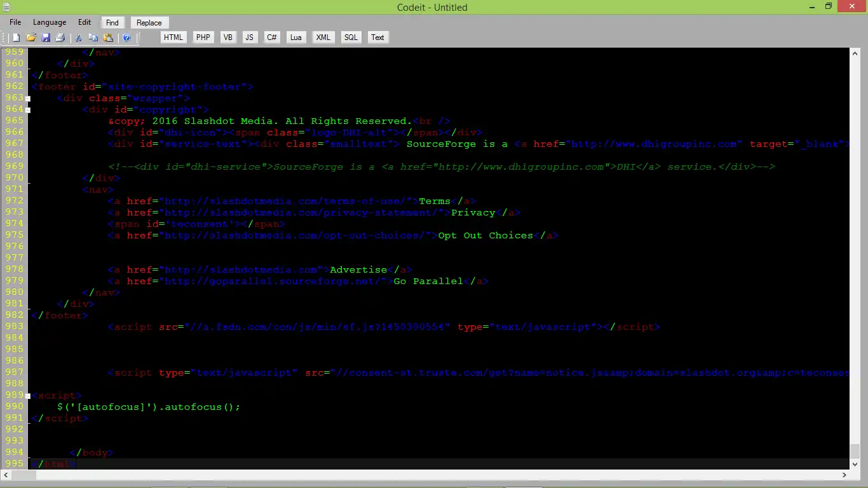Click line number 983 in the gutter
Image resolution: width=868 pixels, height=488 pixels.
[14, 327]
